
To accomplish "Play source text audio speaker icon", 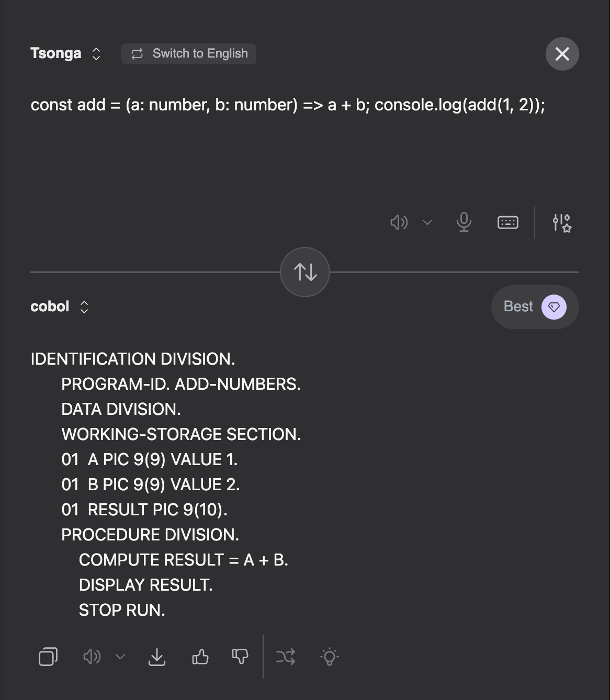I will pos(399,222).
